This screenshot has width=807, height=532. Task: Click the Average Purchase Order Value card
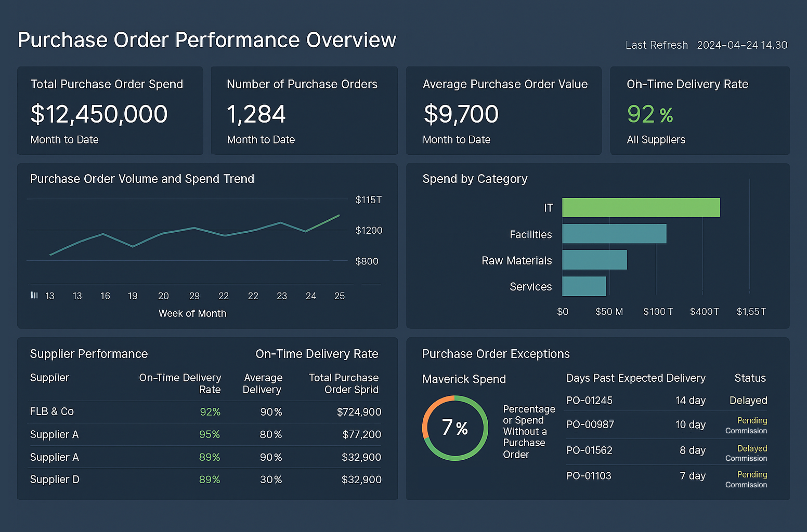tap(503, 111)
